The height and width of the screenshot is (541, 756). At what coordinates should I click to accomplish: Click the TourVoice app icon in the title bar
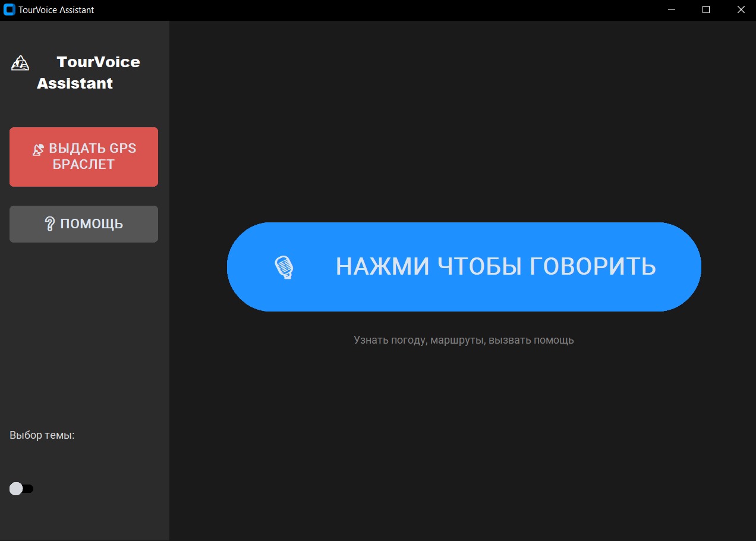click(9, 10)
